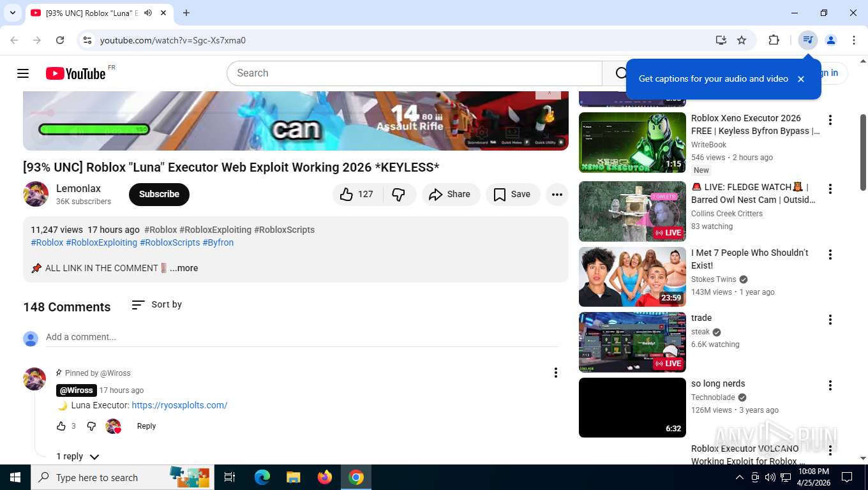Launch Microsoft Edge from the taskbar
This screenshot has width=868, height=490.
click(x=262, y=477)
